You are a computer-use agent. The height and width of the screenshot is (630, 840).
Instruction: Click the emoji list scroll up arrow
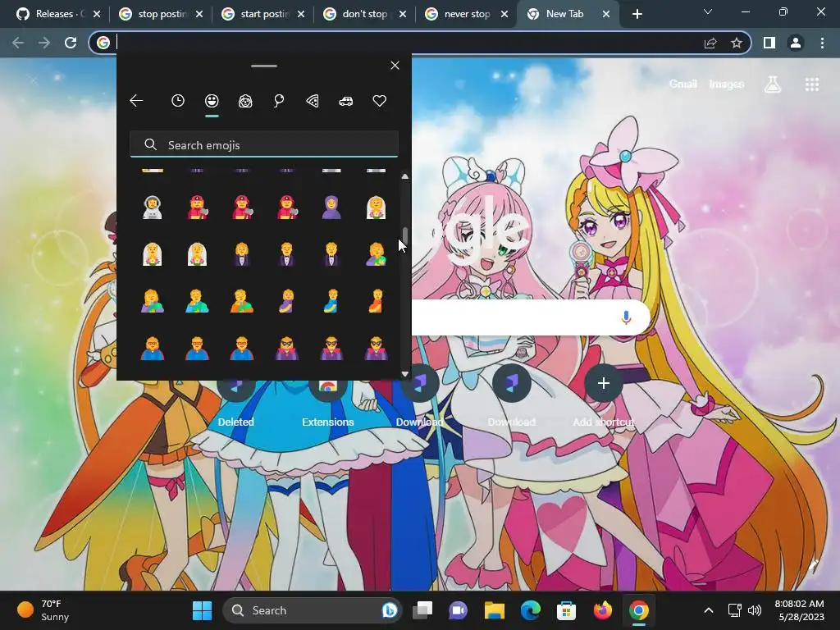pos(405,176)
